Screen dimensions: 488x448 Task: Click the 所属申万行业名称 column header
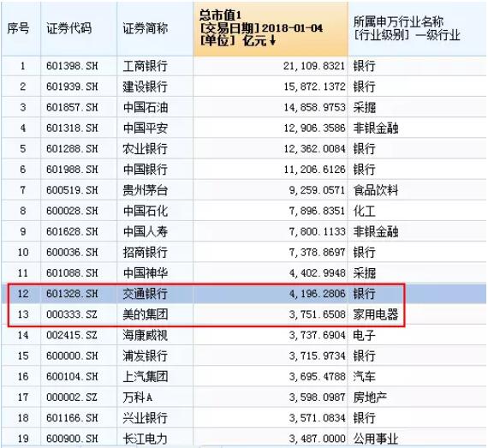[x=417, y=29]
